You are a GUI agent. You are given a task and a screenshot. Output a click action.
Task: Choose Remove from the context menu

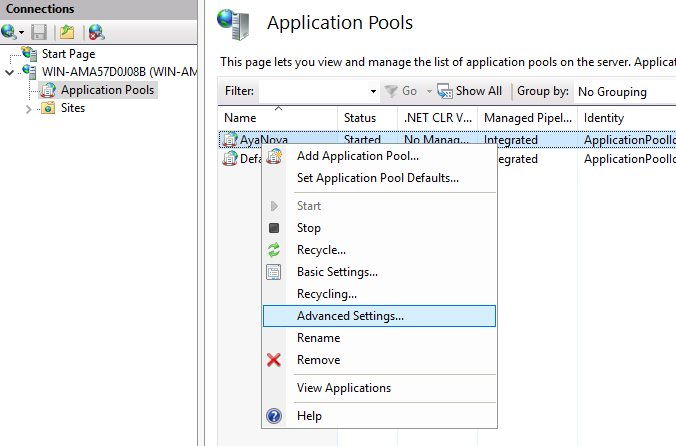click(379, 360)
